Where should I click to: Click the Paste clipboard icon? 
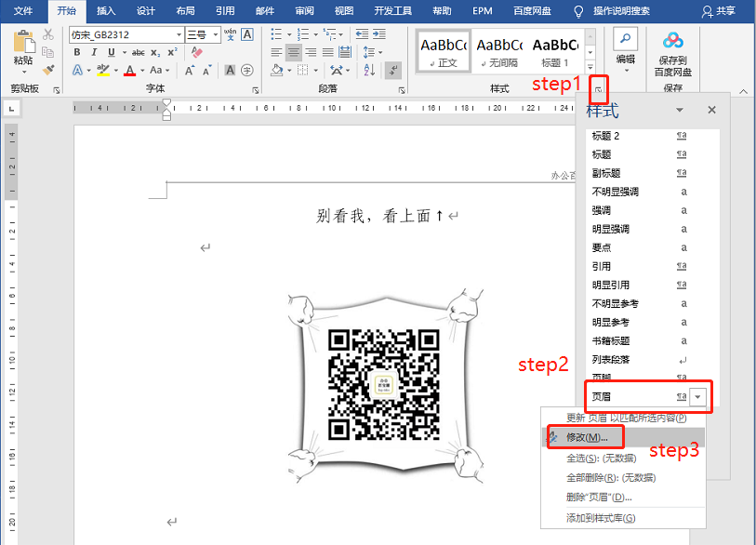(23, 42)
